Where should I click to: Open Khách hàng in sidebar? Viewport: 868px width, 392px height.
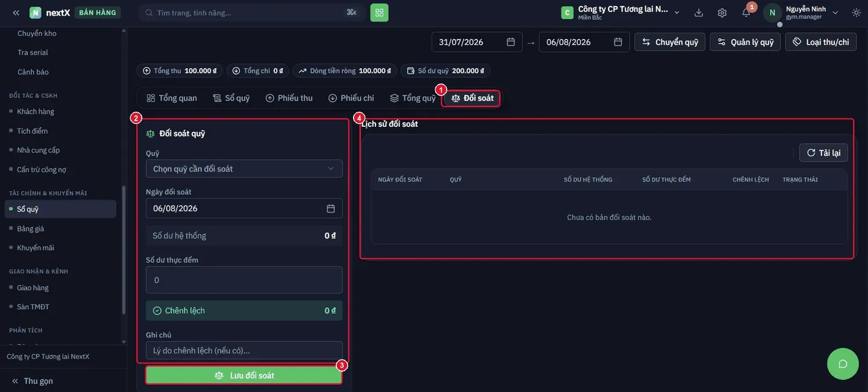pos(36,111)
